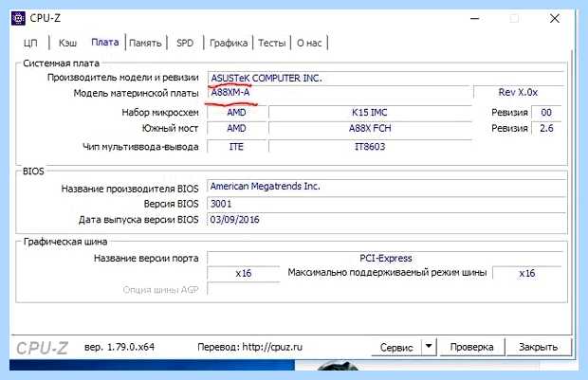Open the Графика tab

point(229,43)
